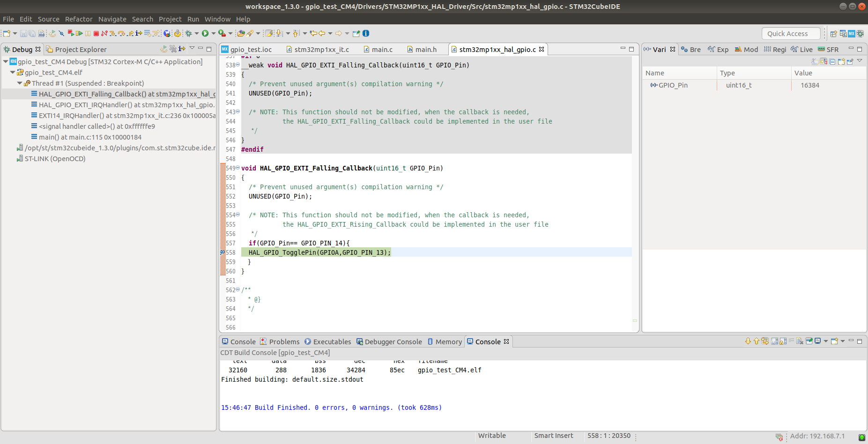Click the Save All toolbar icon
This screenshot has width=868, height=444.
tap(32, 33)
